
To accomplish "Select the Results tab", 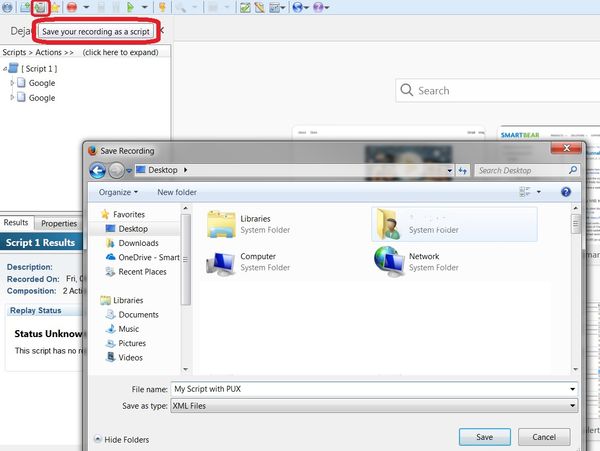I will point(16,223).
